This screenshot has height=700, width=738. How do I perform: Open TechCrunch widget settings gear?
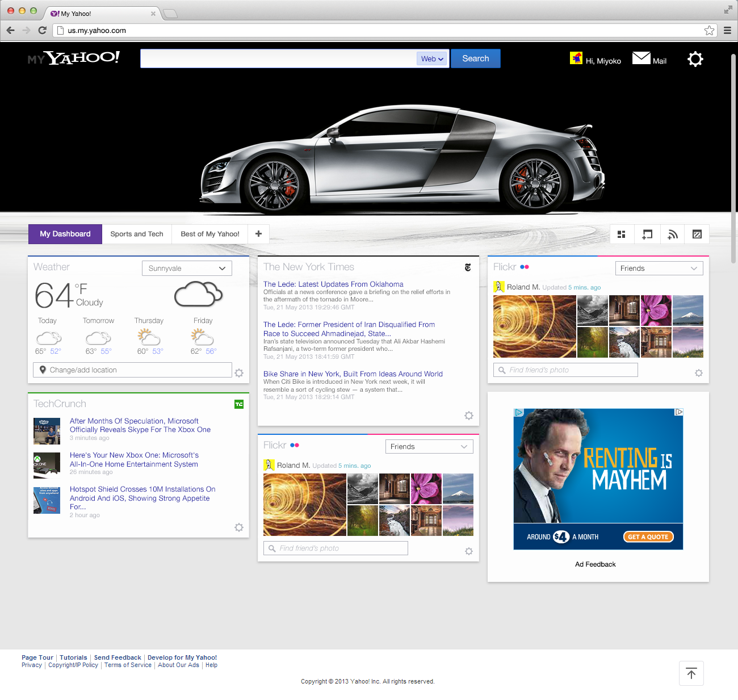tap(239, 527)
